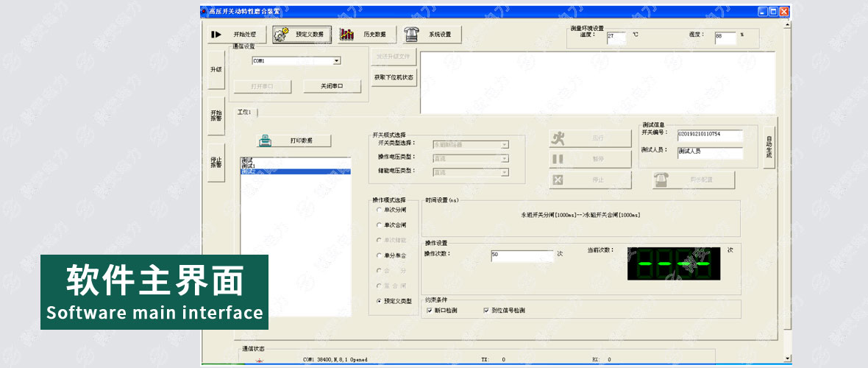Expand the 储能电压类型 dropdown
Screen dimensions: 868x368
(x=505, y=172)
